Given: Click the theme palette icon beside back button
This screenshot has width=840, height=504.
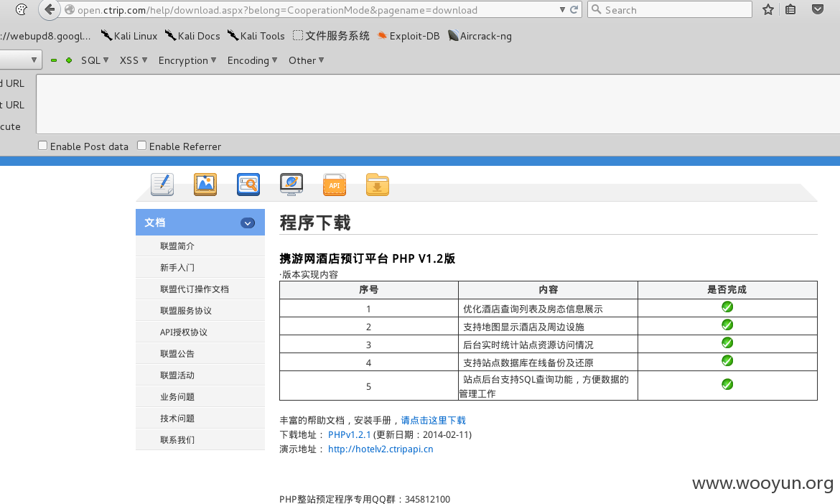Looking at the screenshot, I should (22, 9).
